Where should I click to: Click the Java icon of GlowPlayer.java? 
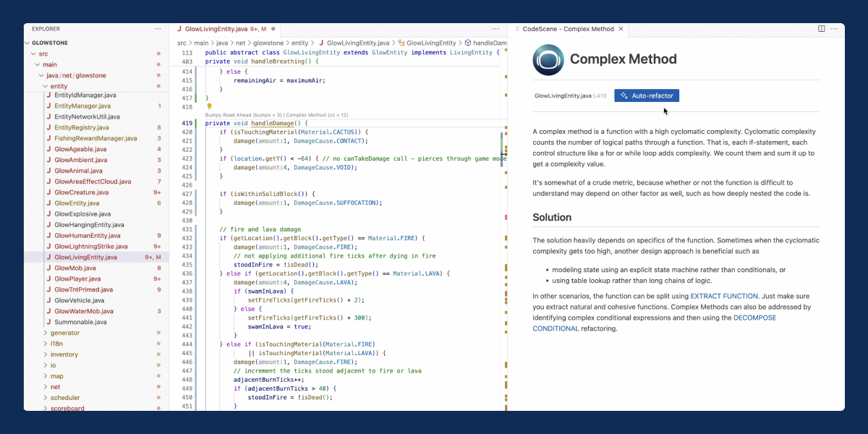click(48, 278)
